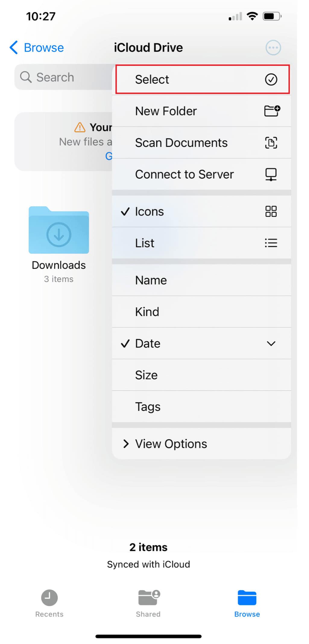This screenshot has height=644, width=309.
Task: Expand the View Options chevron
Action: click(x=126, y=444)
